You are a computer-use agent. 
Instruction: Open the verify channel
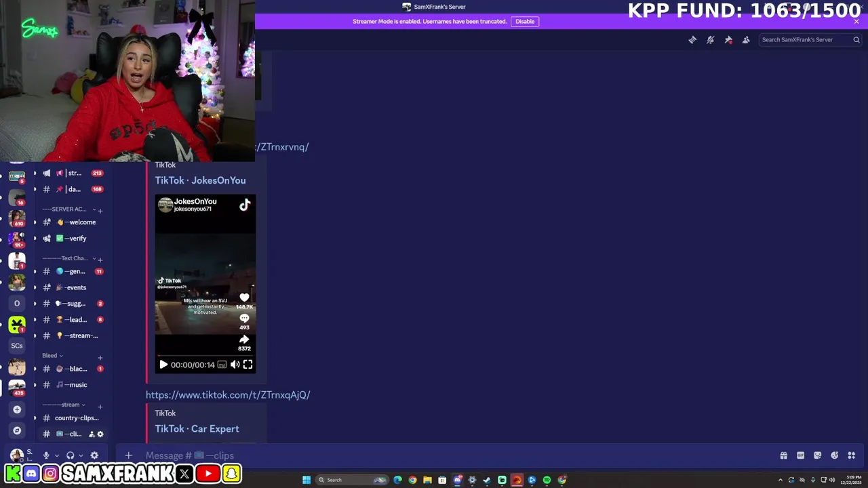click(72, 239)
